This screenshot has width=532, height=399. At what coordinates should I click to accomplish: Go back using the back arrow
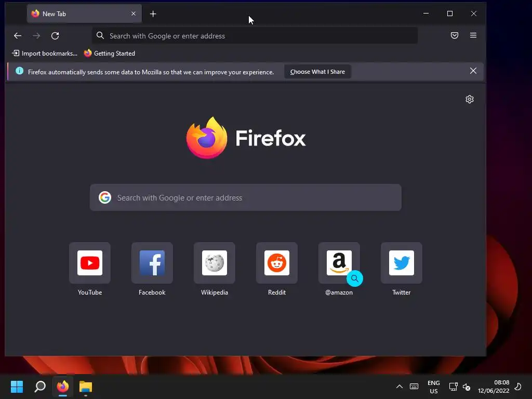(x=18, y=36)
